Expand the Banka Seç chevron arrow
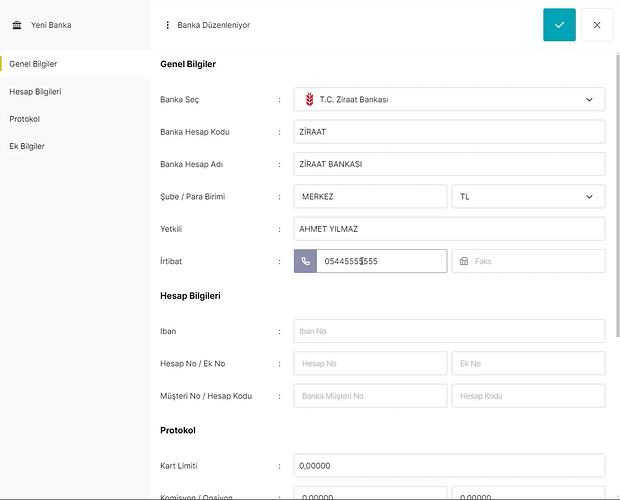 click(x=589, y=99)
